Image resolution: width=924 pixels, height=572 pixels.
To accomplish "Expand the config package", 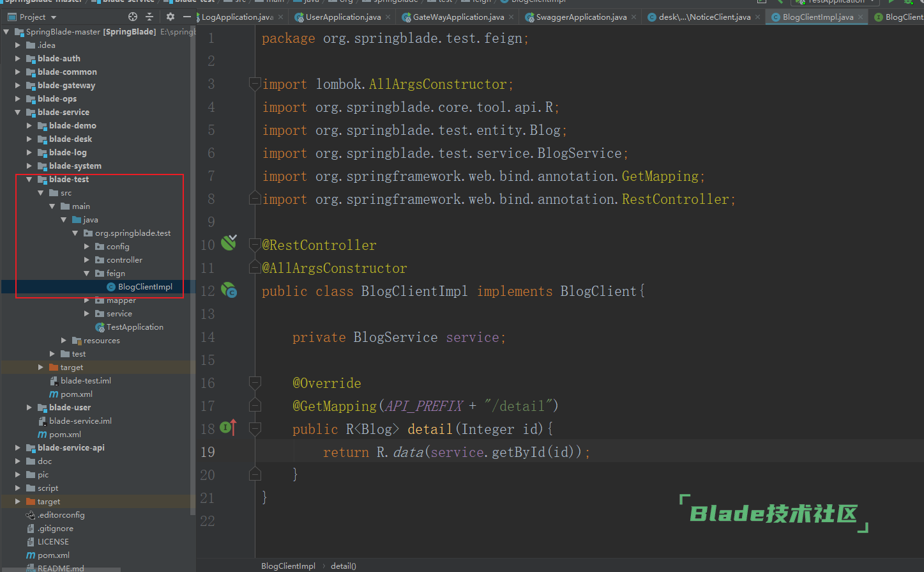I will click(x=87, y=247).
